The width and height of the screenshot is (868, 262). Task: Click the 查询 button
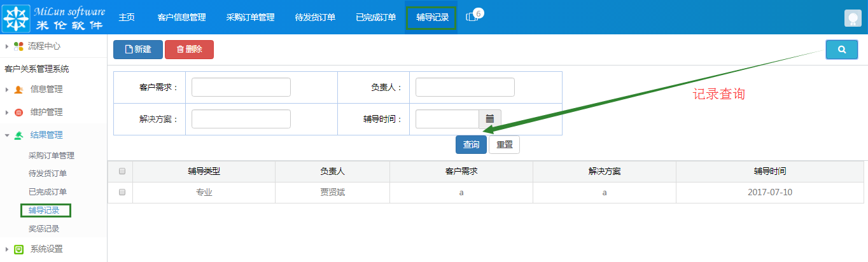click(471, 145)
